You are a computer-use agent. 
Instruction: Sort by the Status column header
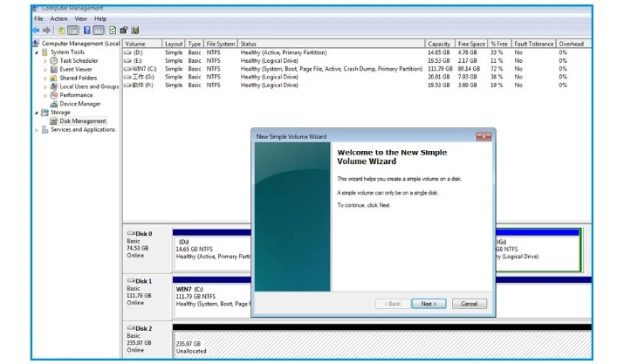pyautogui.click(x=332, y=44)
